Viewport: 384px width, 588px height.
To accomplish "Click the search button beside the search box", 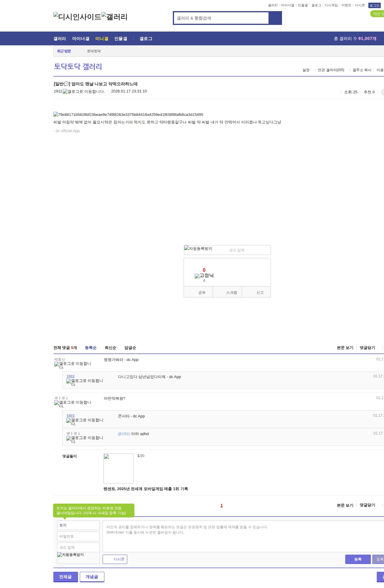I will point(275,18).
